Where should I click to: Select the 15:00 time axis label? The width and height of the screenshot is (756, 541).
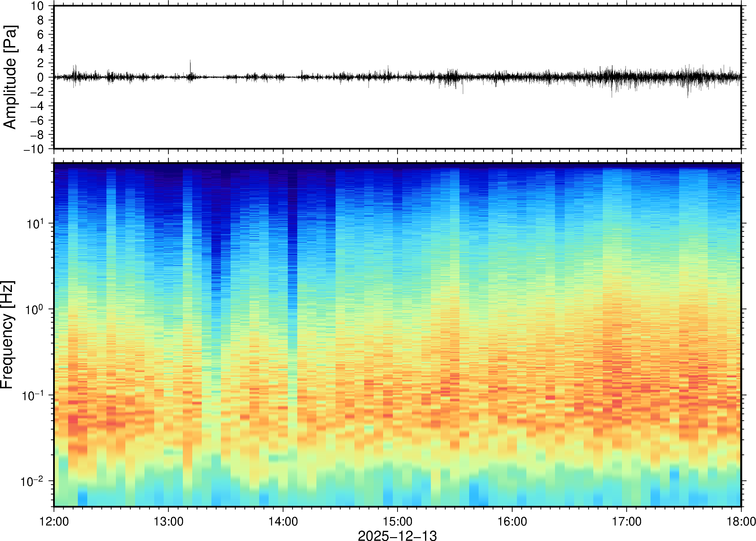coord(397,521)
